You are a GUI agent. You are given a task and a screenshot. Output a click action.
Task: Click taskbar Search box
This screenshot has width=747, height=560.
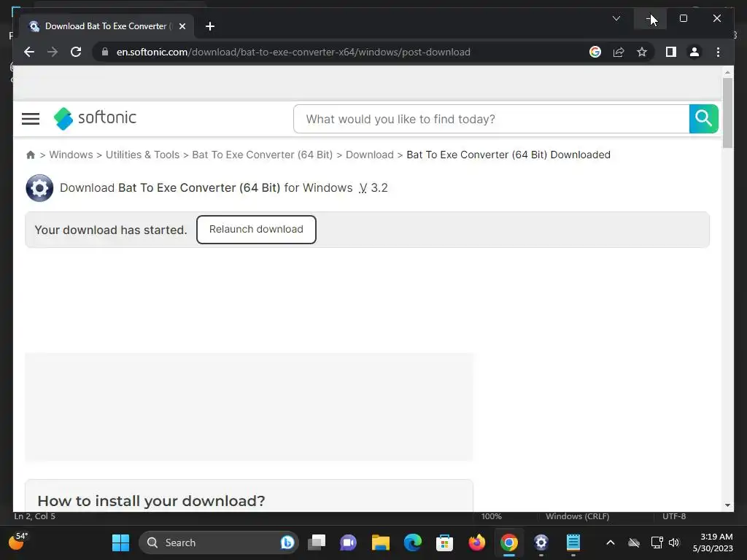click(x=219, y=542)
